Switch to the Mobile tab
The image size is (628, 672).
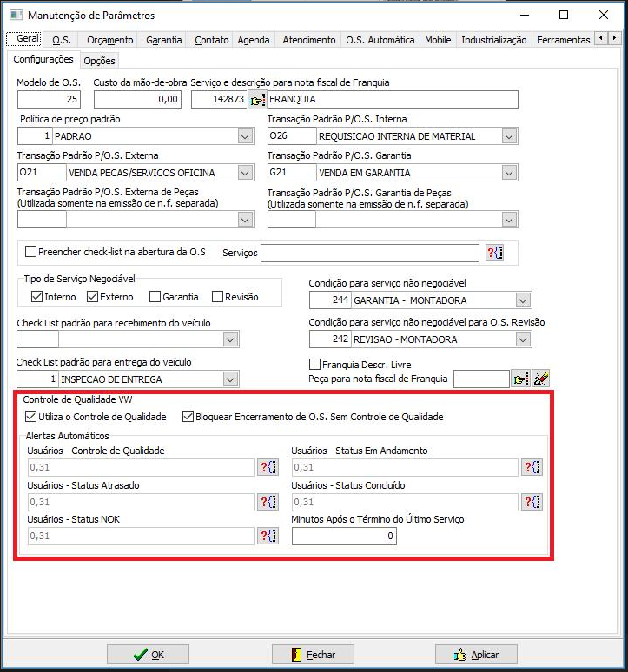[438, 40]
